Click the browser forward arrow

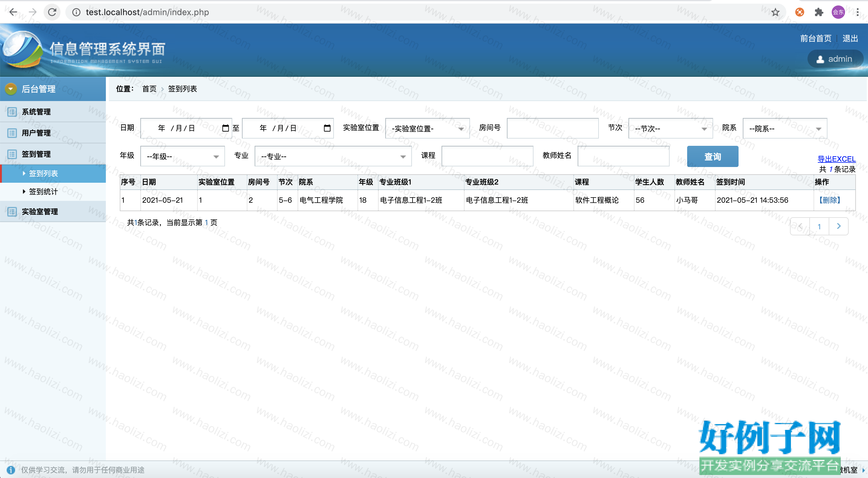[x=33, y=12]
